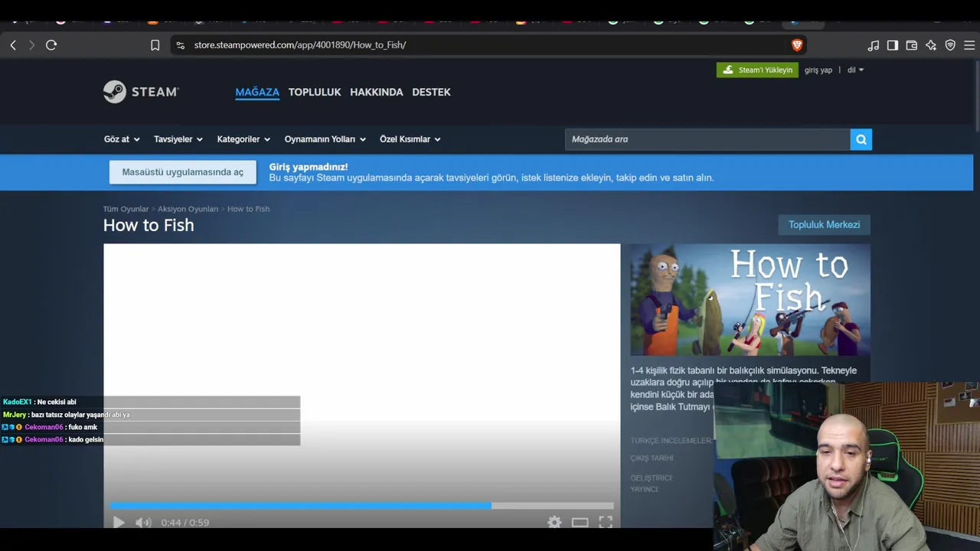Open Tüm Oyunlar breadcrumb link

click(x=126, y=209)
